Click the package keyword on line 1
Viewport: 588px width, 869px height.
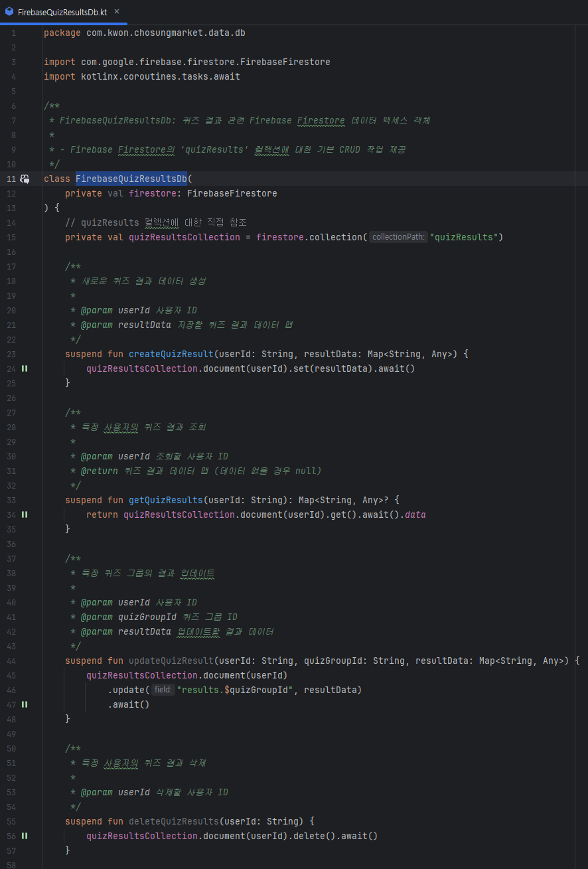coord(62,33)
